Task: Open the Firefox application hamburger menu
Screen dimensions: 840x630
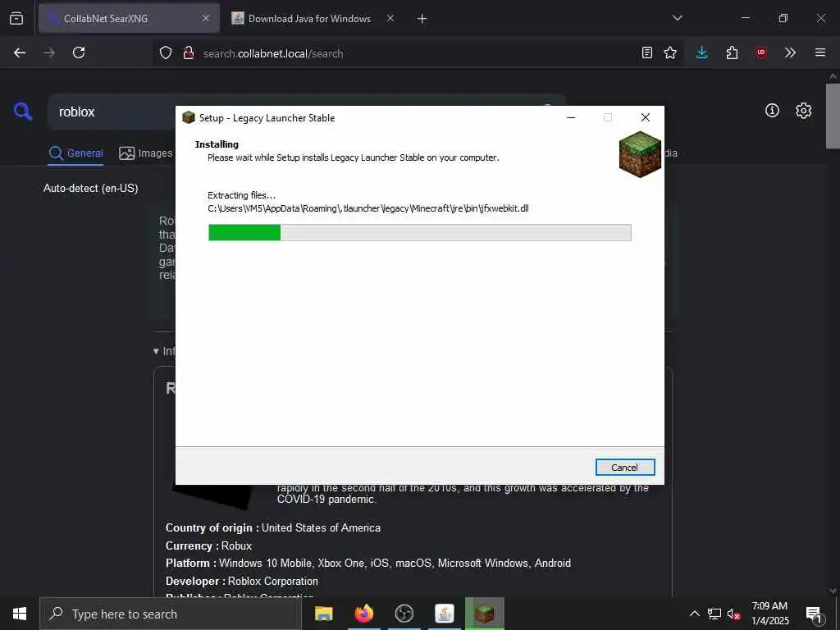Action: click(x=820, y=52)
